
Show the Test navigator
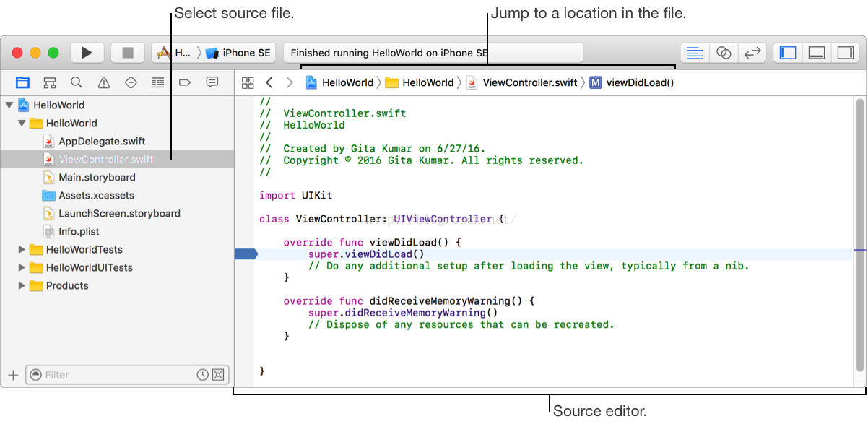click(131, 82)
